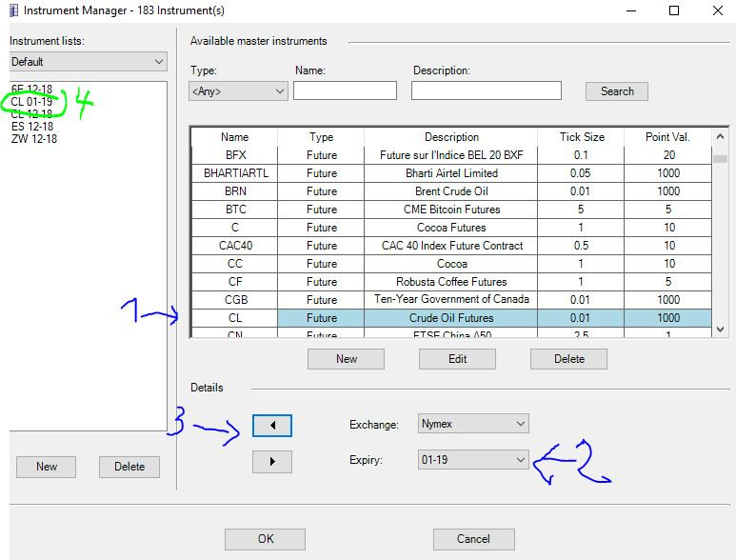Click the Type column header
Viewport: 736px width, 560px height.
click(321, 137)
